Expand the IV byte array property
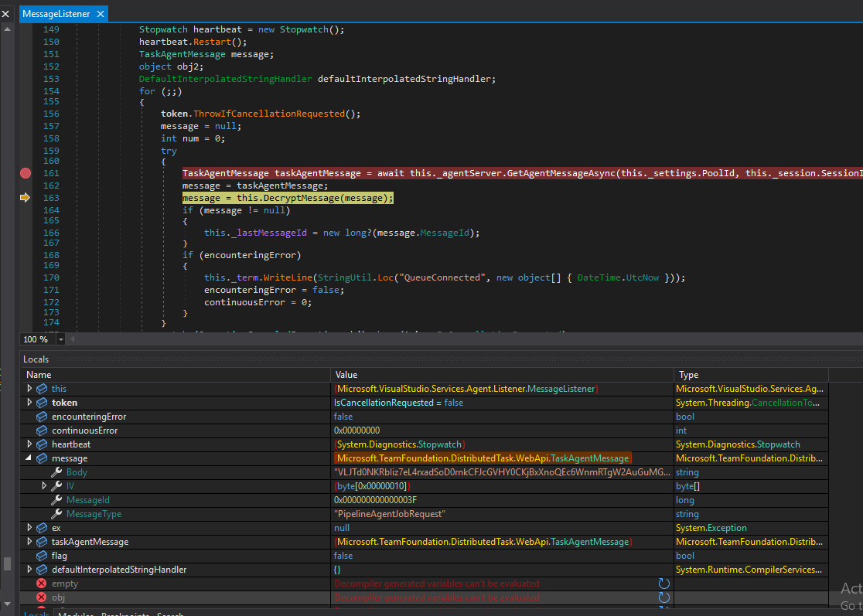This screenshot has height=616, width=863. (45, 486)
